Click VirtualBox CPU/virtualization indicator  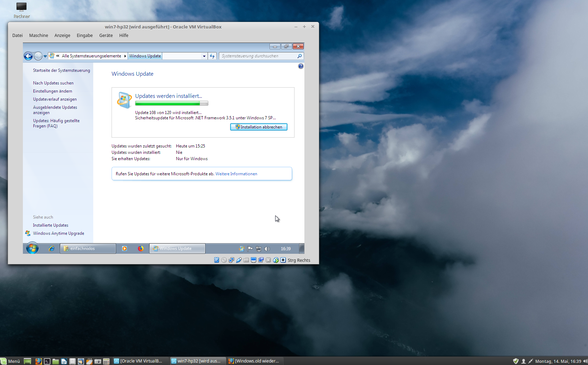(x=268, y=260)
